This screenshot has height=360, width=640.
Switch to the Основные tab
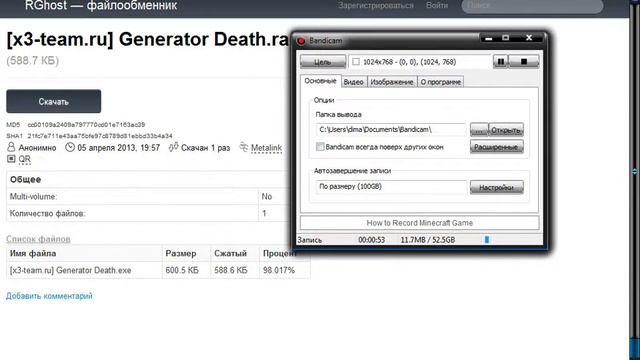coord(320,81)
